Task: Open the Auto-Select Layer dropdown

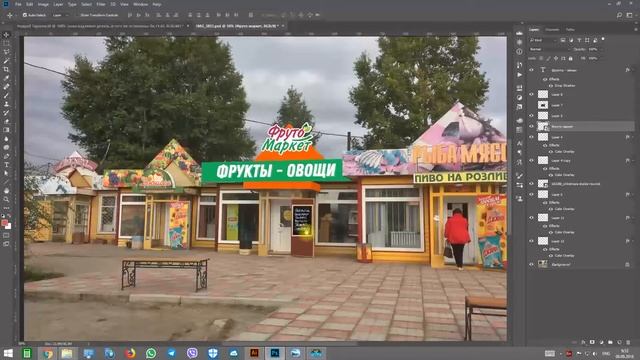Action: click(x=60, y=15)
